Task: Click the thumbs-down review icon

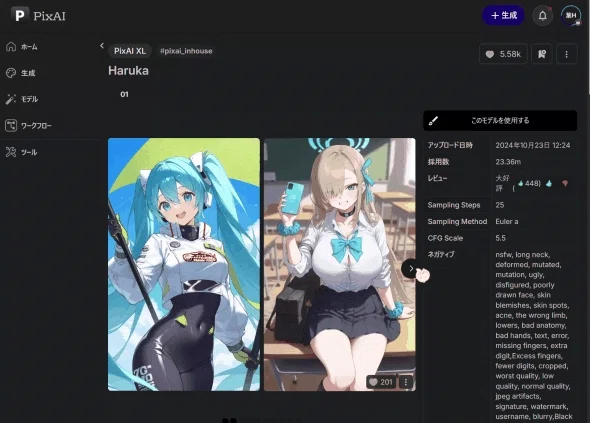Action: [565, 183]
